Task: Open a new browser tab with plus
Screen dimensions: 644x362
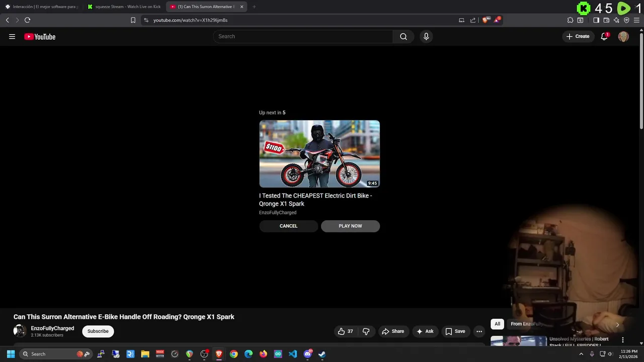Action: click(254, 7)
